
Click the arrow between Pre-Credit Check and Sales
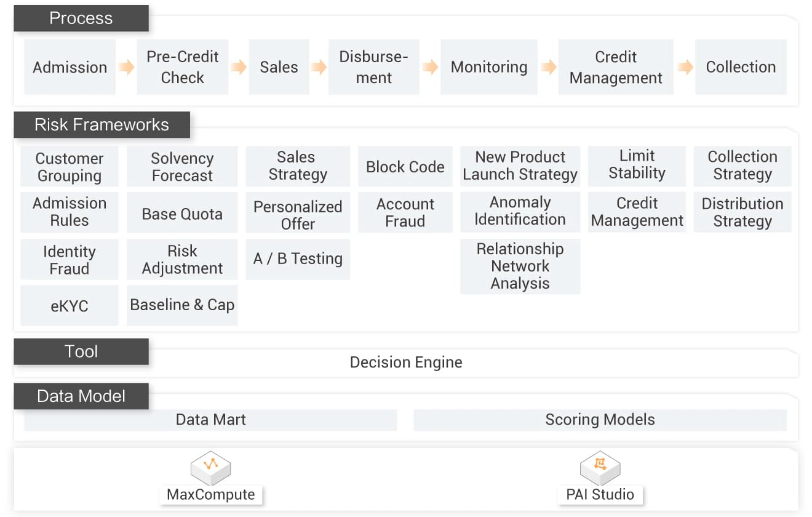point(239,67)
